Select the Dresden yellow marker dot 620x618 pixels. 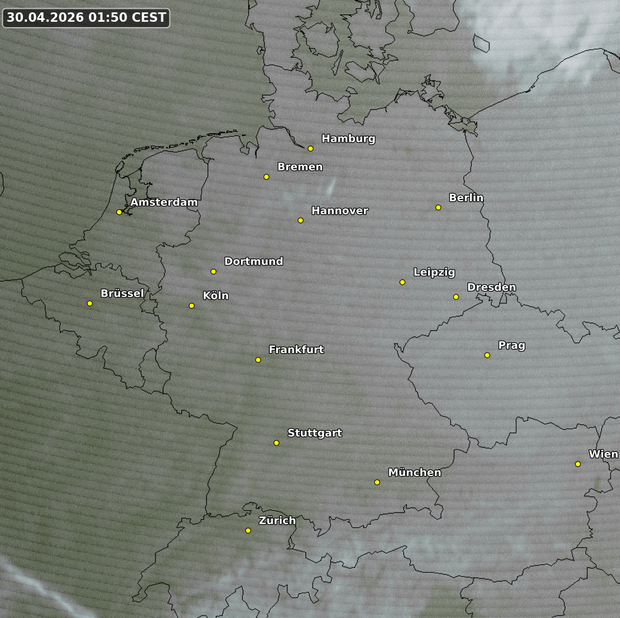pyautogui.click(x=456, y=296)
